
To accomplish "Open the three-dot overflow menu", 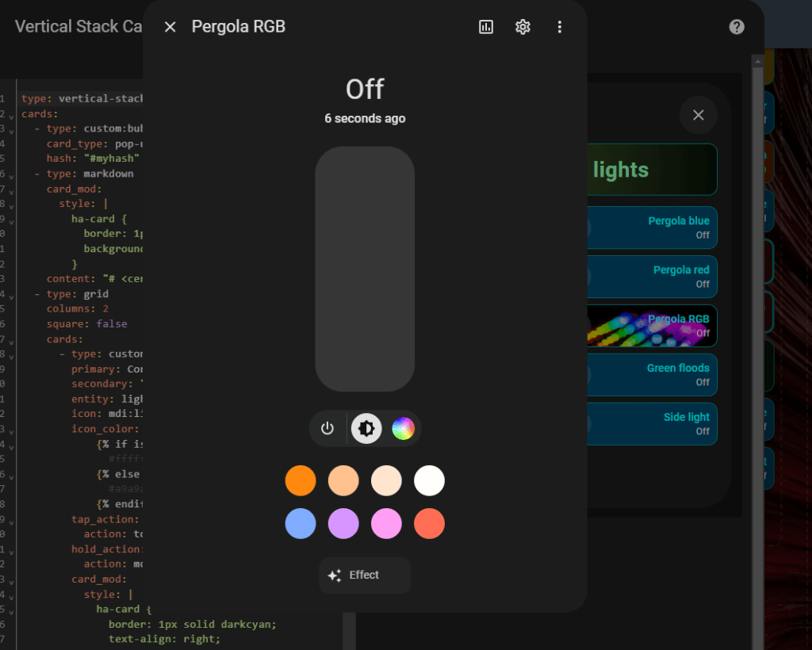I will tap(560, 26).
